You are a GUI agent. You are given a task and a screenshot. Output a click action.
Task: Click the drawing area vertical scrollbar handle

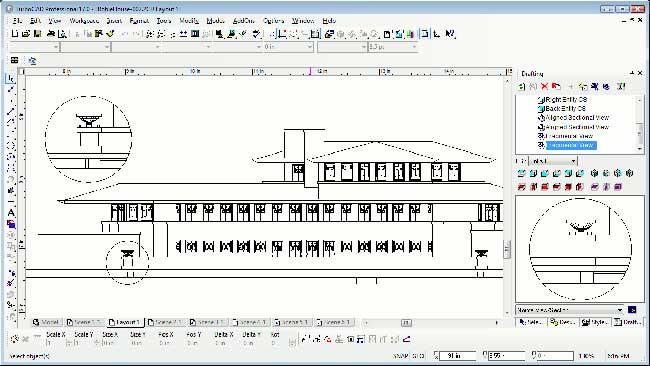pos(507,249)
